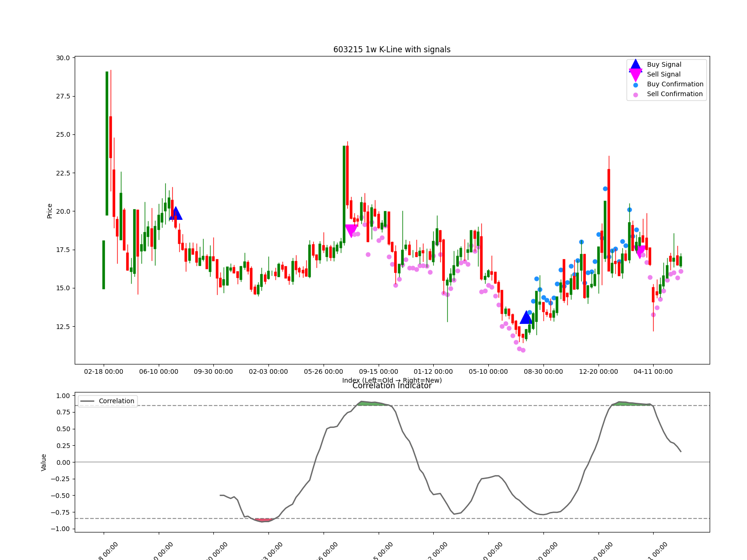Click the lowest pink Sell Confirmation dot near 11
Screen dimensions: 747x560
(x=523, y=350)
